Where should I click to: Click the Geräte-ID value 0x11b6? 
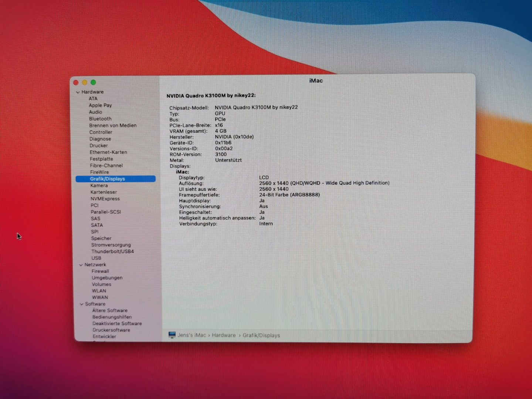pyautogui.click(x=223, y=143)
